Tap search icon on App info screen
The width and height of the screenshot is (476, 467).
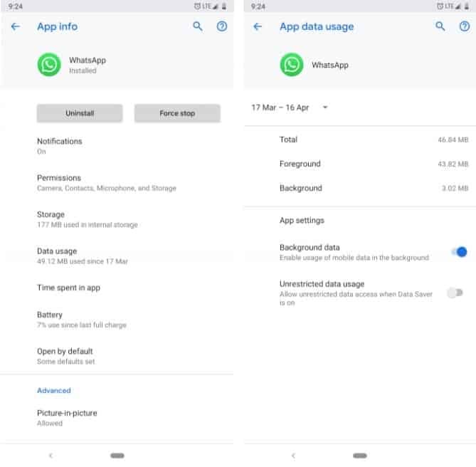pos(198,26)
